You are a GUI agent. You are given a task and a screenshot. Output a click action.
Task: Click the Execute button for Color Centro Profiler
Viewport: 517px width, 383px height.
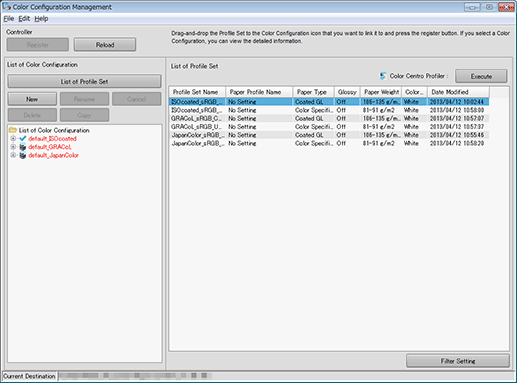click(481, 76)
